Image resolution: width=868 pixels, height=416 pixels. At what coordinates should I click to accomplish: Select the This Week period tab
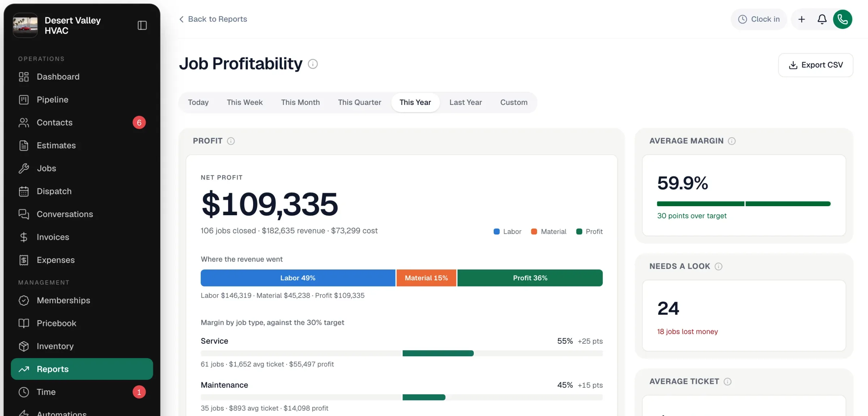coord(244,102)
